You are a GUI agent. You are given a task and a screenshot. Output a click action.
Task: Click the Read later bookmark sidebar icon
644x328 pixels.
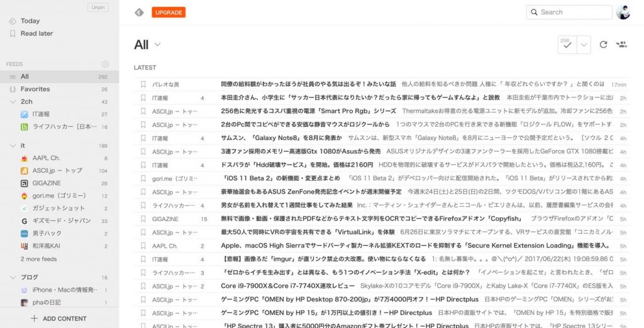(13, 34)
